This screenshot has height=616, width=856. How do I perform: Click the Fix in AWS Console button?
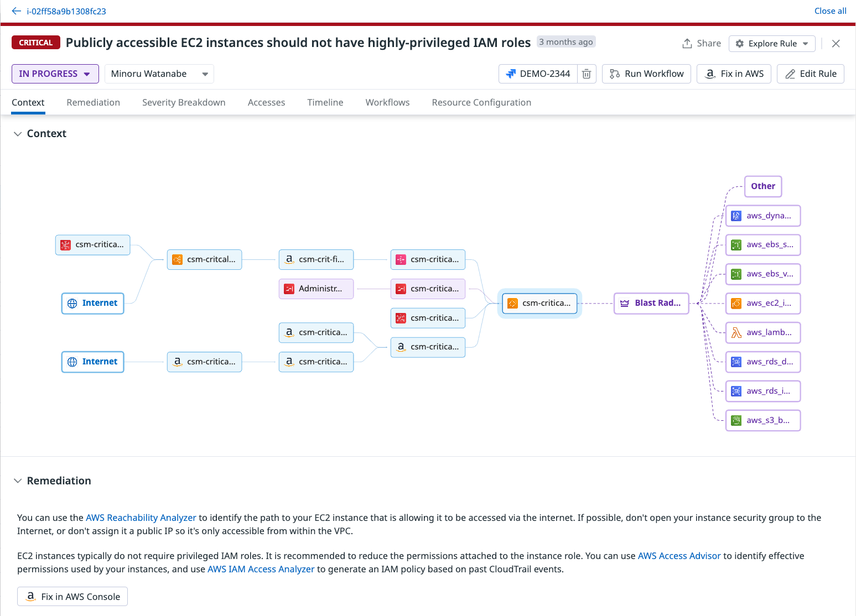coord(72,596)
